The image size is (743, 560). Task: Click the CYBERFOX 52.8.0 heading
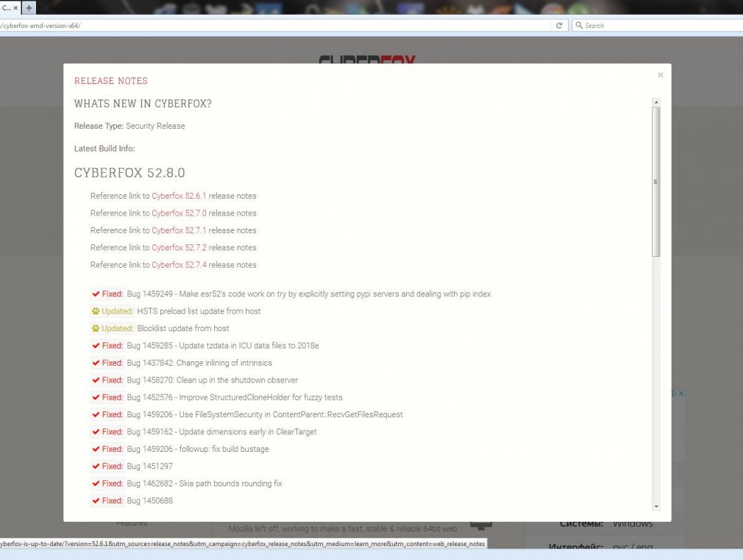(x=129, y=173)
